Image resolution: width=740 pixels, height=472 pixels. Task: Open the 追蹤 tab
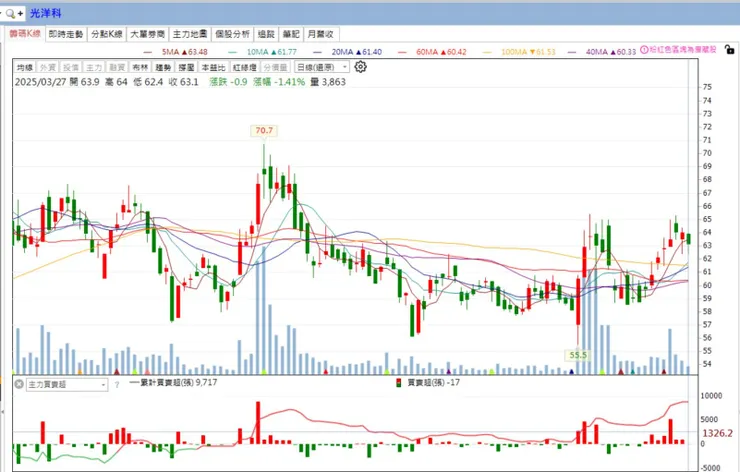[266, 34]
